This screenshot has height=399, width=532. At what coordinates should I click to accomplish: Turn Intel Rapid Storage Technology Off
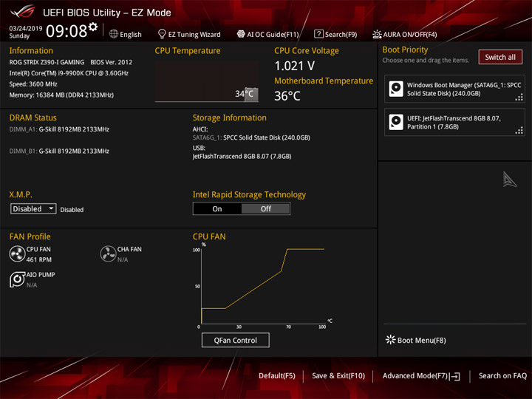pyautogui.click(x=266, y=208)
